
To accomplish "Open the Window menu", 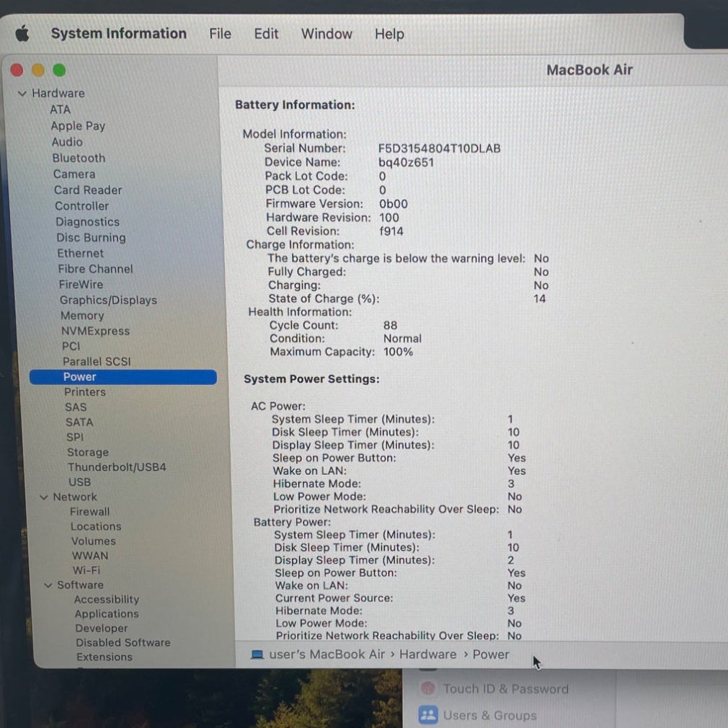I will click(x=327, y=34).
